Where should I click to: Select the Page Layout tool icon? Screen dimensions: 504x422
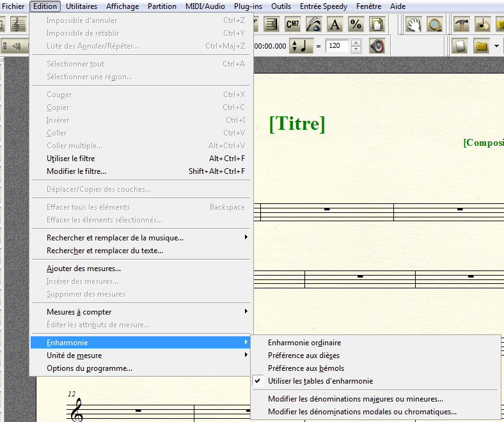tap(377, 25)
